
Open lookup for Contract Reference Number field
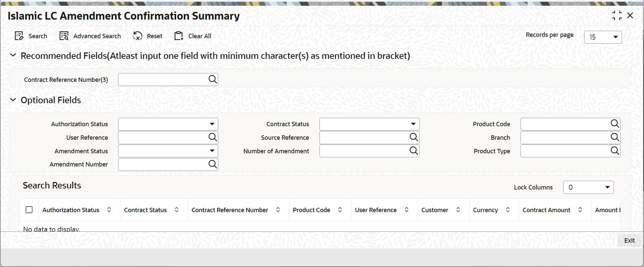[x=213, y=79]
